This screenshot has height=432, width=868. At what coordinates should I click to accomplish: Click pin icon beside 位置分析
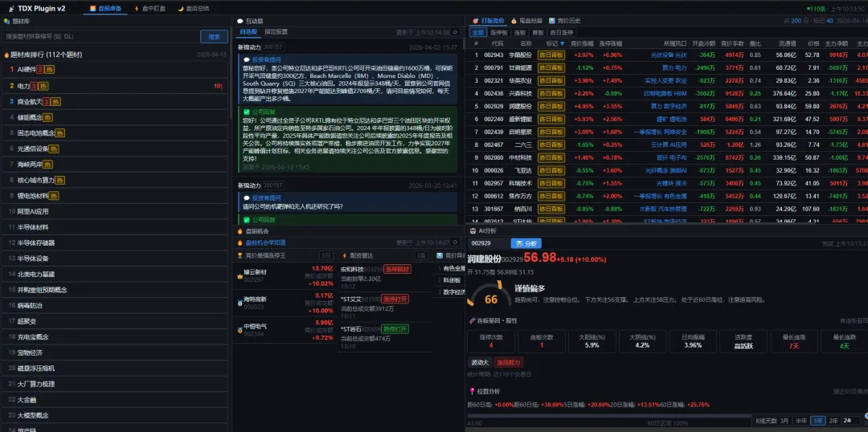tap(472, 391)
